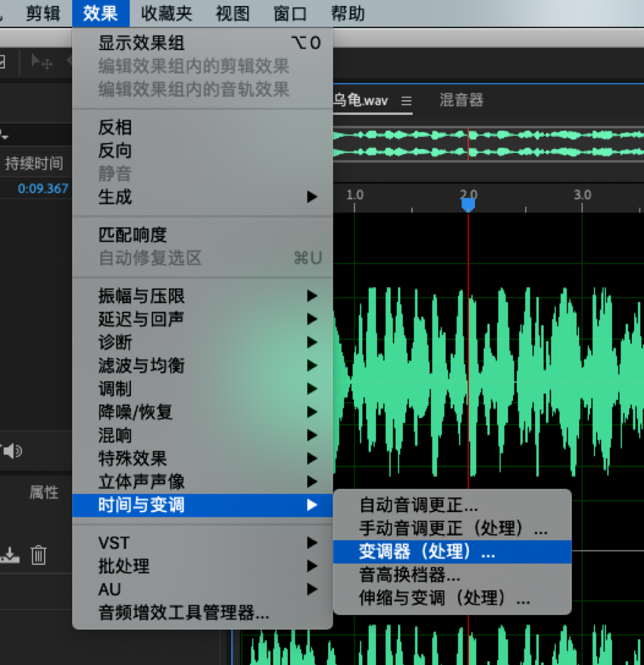
Task: Expand the 振幅与压限 submenu
Action: click(202, 296)
